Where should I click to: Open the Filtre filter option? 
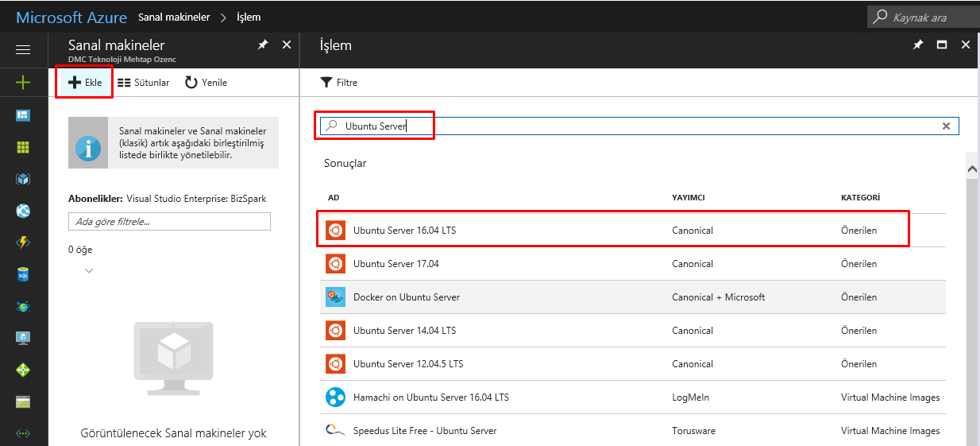[x=339, y=83]
